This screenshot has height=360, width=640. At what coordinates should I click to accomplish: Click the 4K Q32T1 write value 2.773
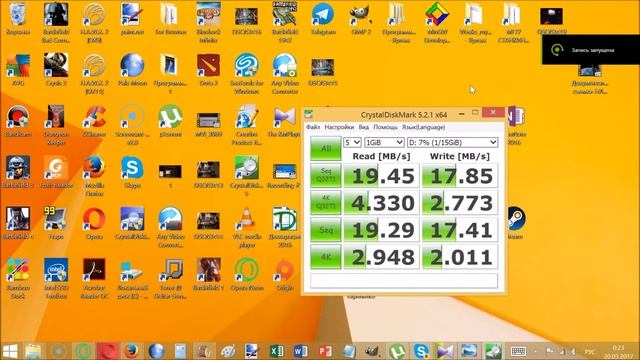pyautogui.click(x=460, y=203)
